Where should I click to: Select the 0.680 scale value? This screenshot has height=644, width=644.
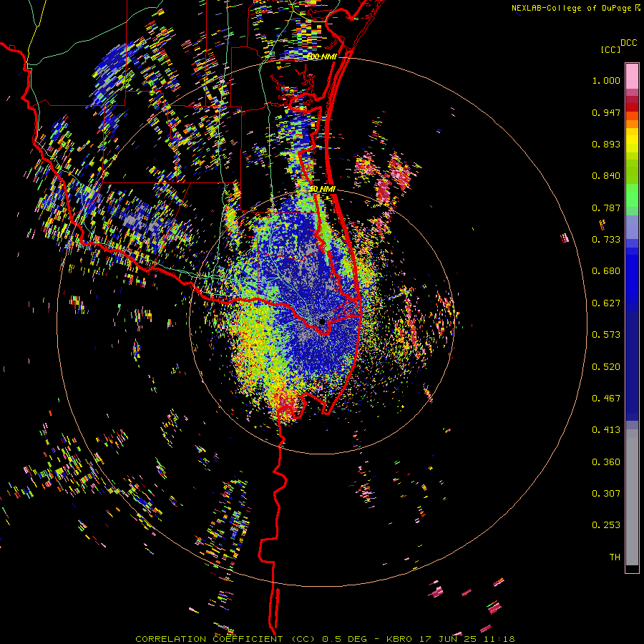606,271
